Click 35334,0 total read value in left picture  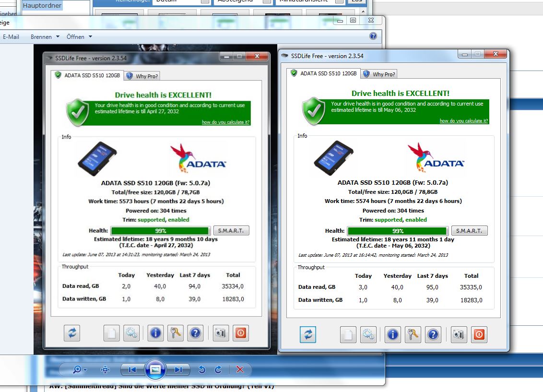tap(233, 286)
